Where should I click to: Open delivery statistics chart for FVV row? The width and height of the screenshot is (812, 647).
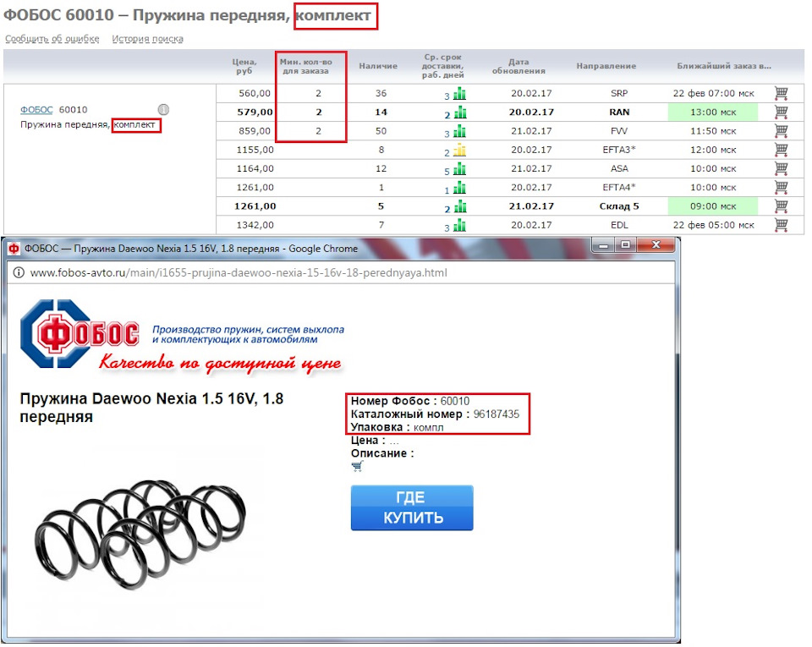(459, 131)
